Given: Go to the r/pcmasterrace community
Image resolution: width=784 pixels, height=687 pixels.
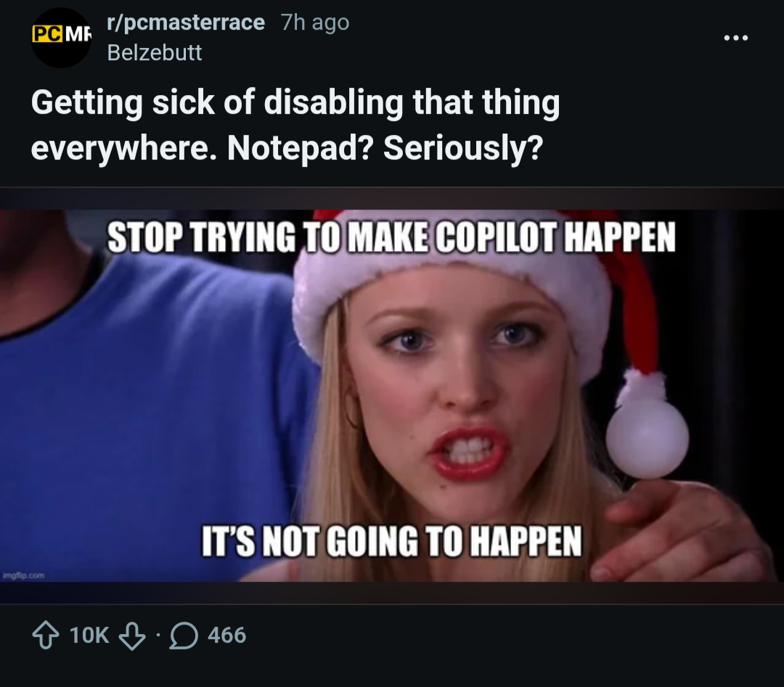Looking at the screenshot, I should click(186, 22).
